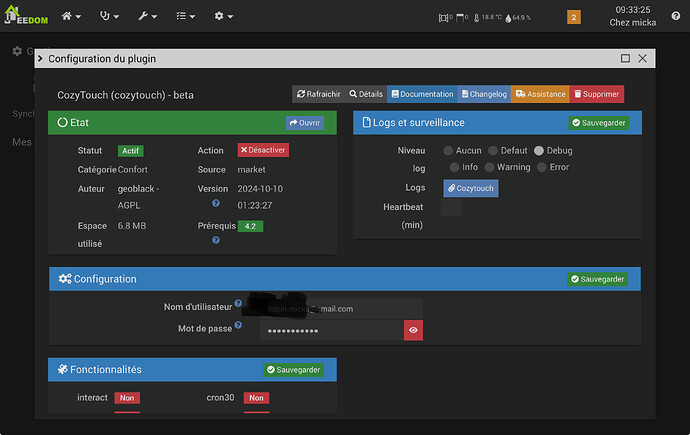Click the temperature 18.8 °C indicator
The image size is (690, 435).
pos(488,18)
